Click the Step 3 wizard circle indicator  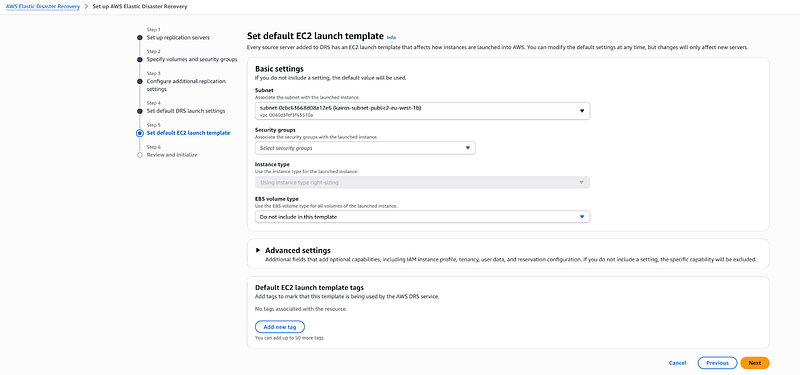point(140,81)
